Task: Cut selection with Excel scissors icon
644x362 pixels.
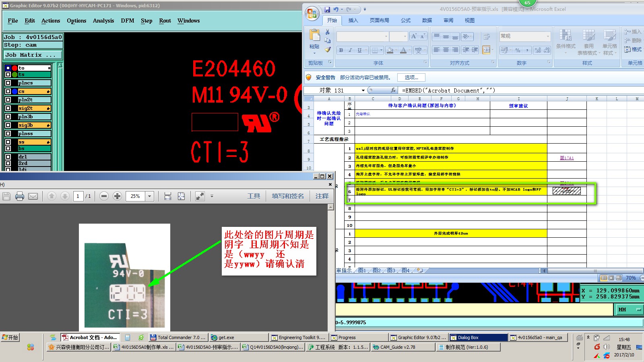Action: (x=328, y=32)
